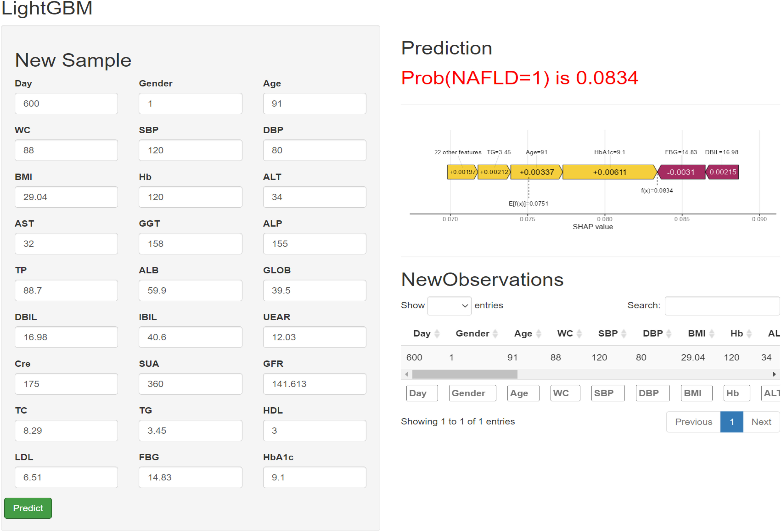
Task: Click the SUA input showing 360
Action: pos(190,384)
